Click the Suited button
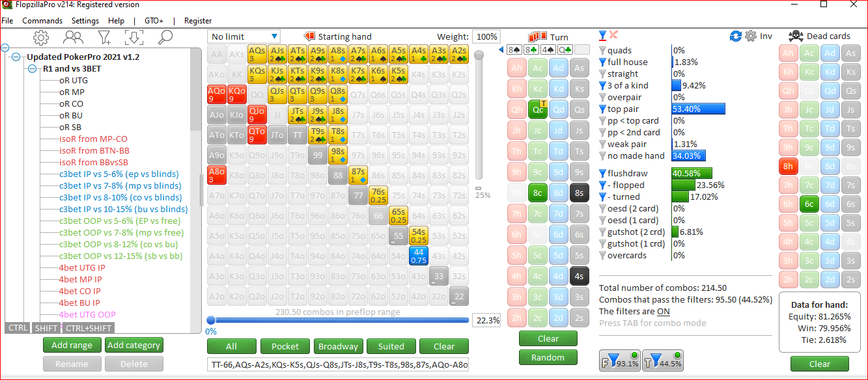Image resolution: width=868 pixels, height=380 pixels. click(391, 347)
